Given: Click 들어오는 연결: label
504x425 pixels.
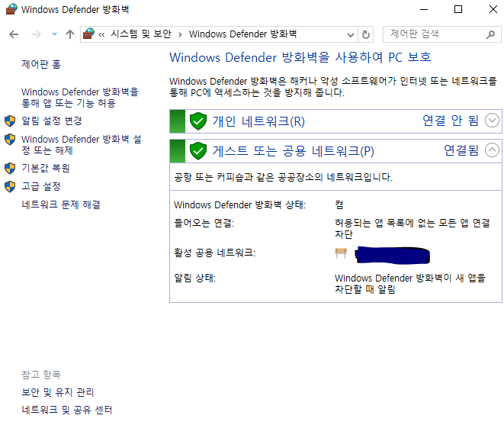Looking at the screenshot, I should (x=204, y=223).
